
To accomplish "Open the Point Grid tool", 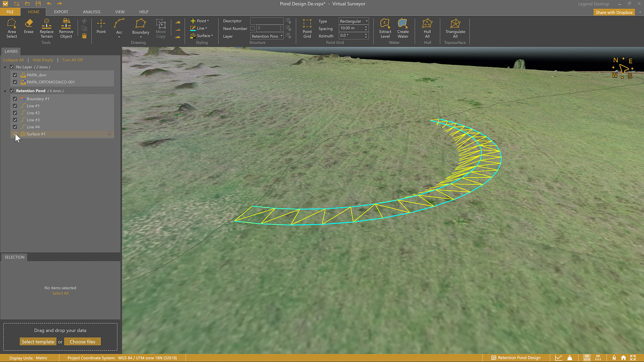I will pos(307,28).
